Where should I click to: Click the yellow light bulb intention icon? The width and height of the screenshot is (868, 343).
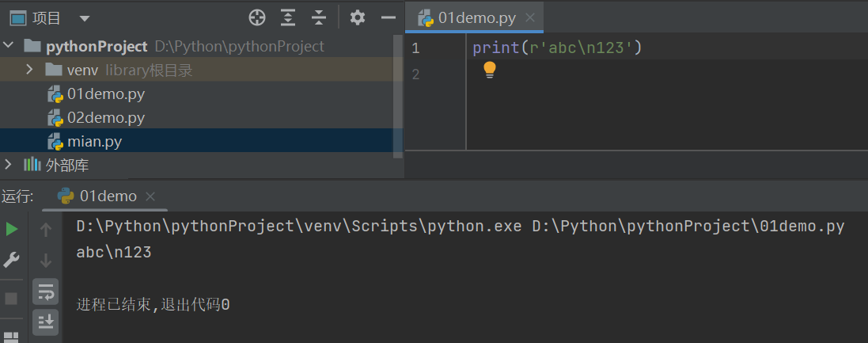(x=490, y=70)
